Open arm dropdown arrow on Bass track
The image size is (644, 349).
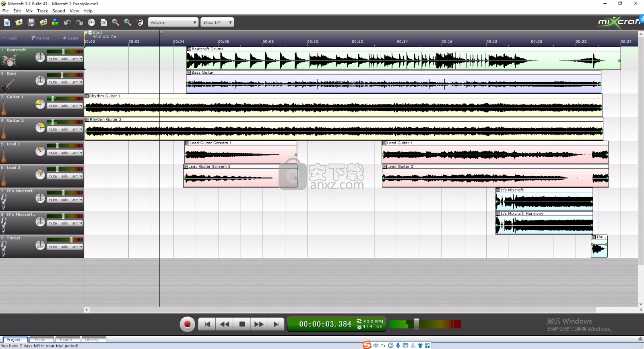[81, 82]
